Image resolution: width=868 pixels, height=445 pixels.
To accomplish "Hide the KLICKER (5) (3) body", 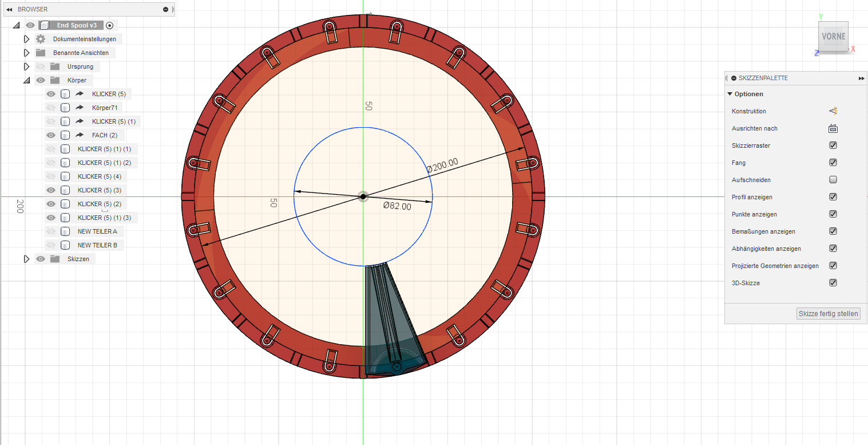I will (x=51, y=190).
